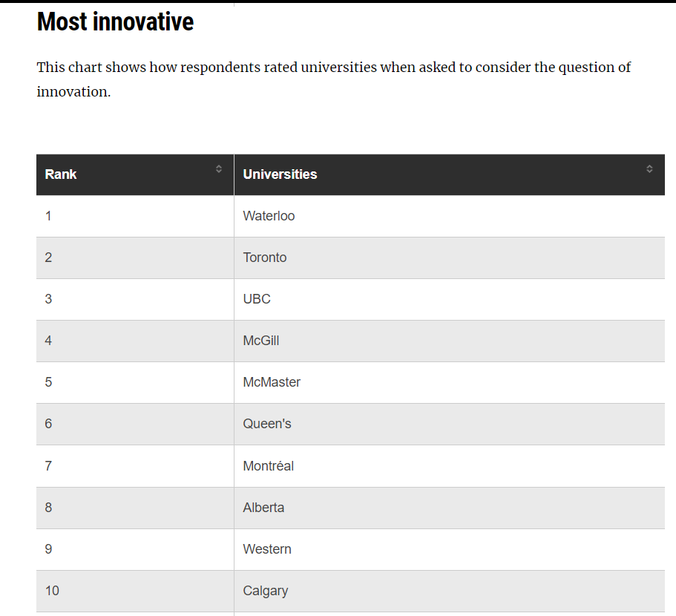Select the Waterloo cell

[x=449, y=216]
